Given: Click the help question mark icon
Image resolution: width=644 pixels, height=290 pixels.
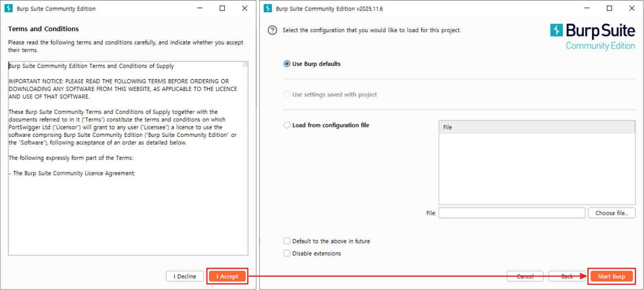Looking at the screenshot, I should (272, 30).
